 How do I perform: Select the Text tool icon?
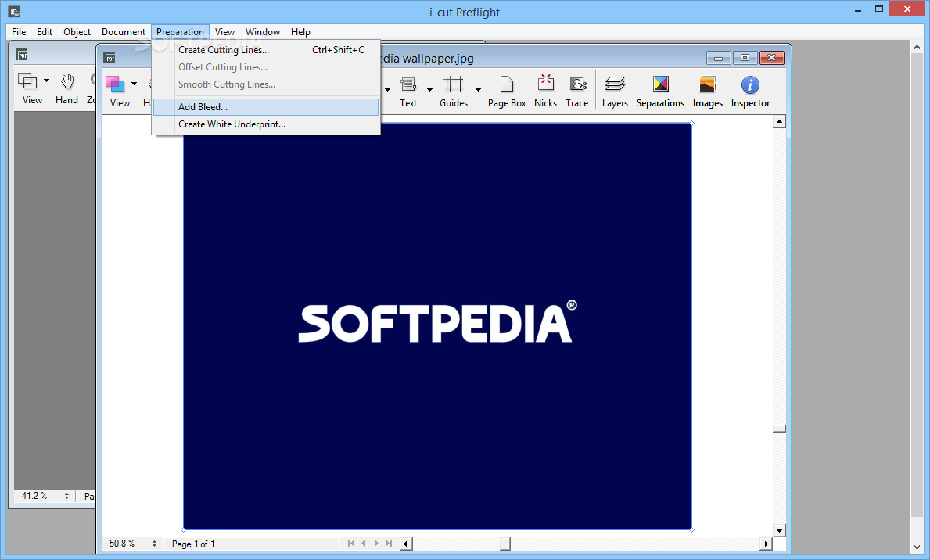click(x=408, y=84)
